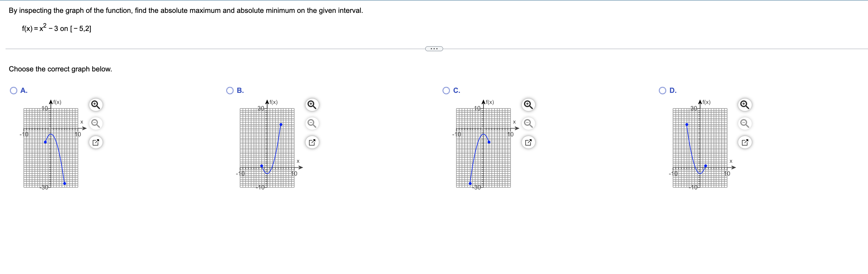
Task: Select answer choice B
Action: tap(230, 90)
